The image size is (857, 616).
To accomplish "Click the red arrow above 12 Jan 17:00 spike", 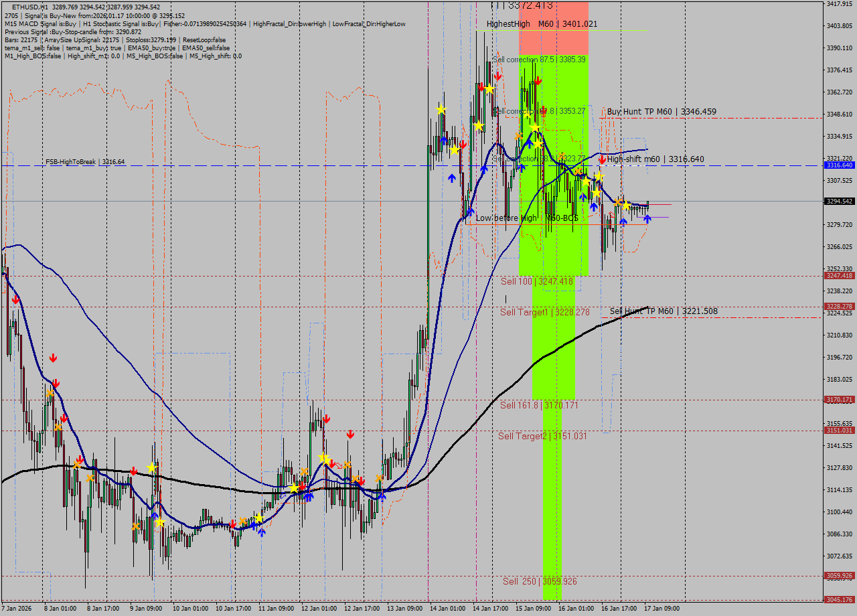I will click(x=349, y=435).
